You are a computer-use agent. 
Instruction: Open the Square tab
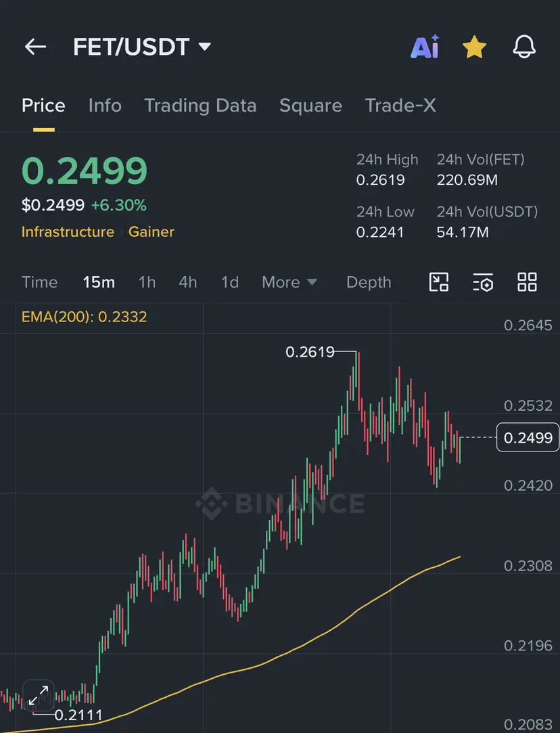310,106
